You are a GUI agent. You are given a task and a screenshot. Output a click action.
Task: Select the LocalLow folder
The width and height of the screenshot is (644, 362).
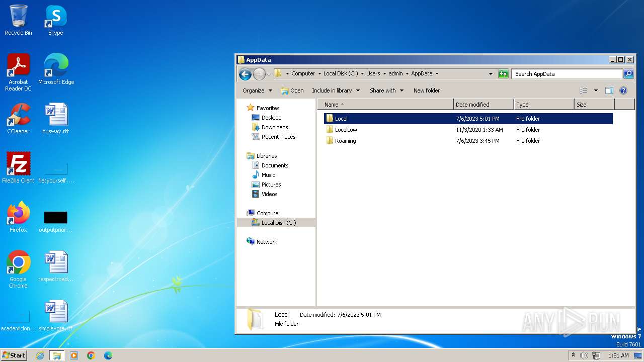click(x=346, y=130)
